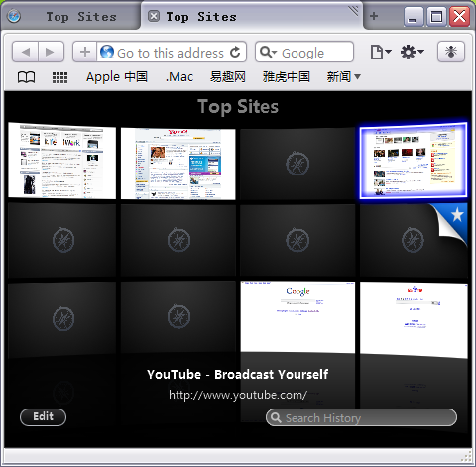Open the Apple 中国 bookmark
The width and height of the screenshot is (476, 467).
coord(117,77)
